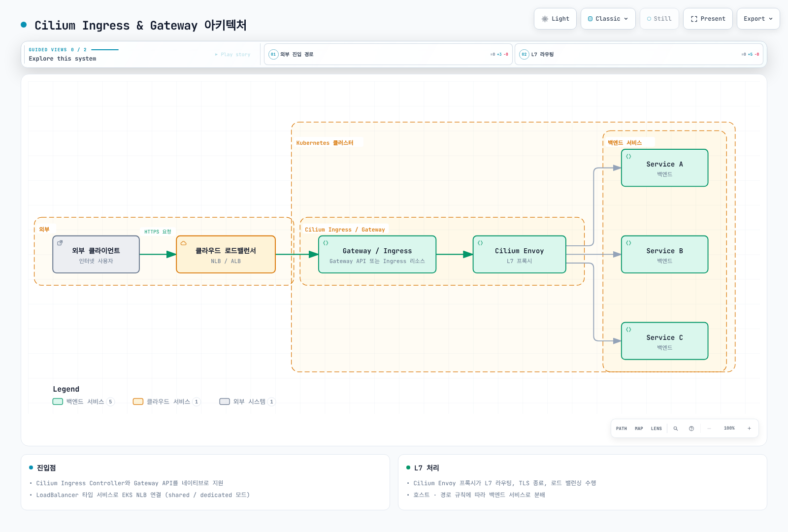Open the Classic style dropdown
The height and width of the screenshot is (532, 788).
608,19
